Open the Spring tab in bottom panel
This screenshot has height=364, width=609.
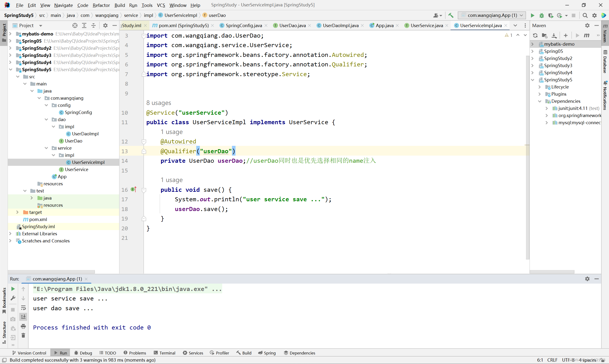[270, 353]
